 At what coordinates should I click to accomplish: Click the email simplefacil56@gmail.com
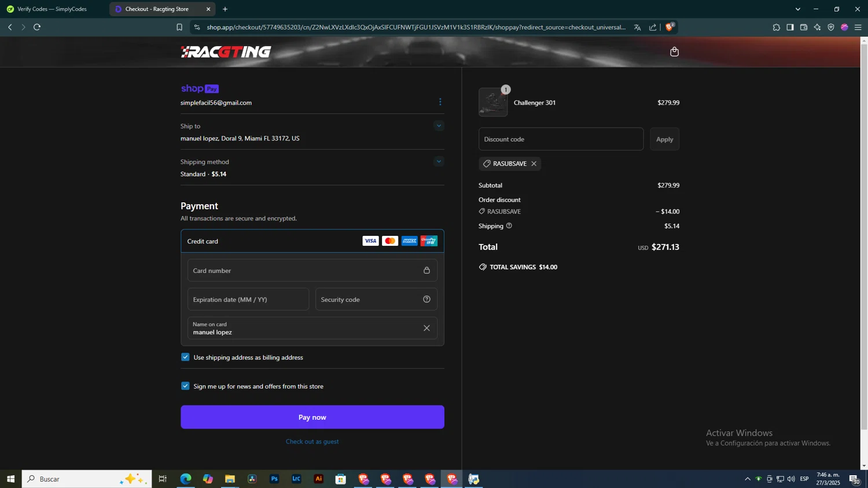216,103
